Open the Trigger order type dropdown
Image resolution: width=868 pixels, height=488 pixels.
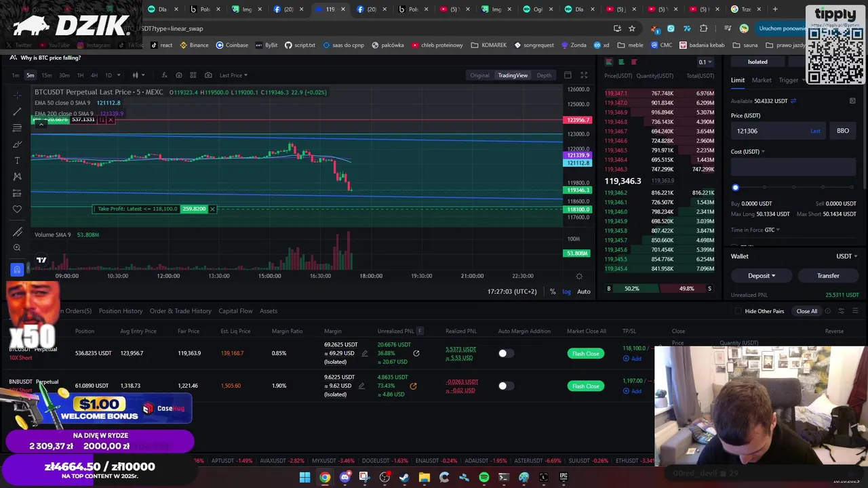791,80
